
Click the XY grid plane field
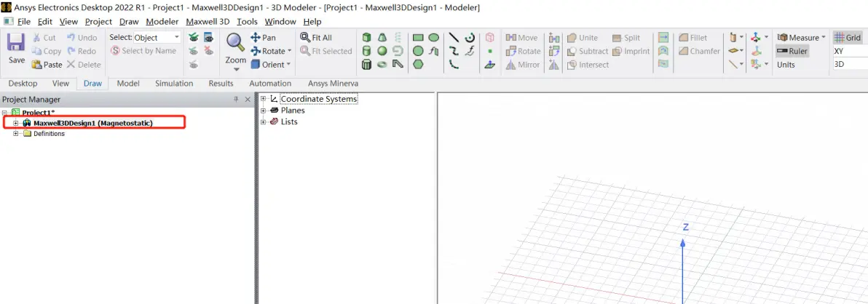click(x=850, y=51)
